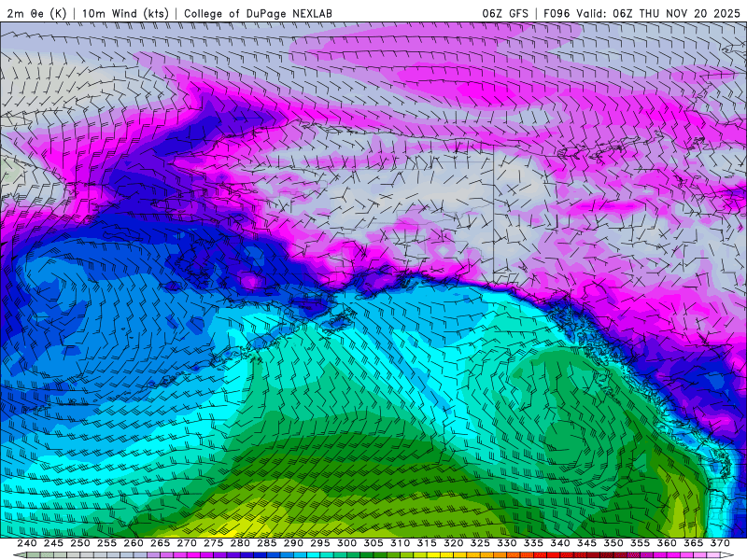747x560 pixels.
Task: Click the 335 legend value
Action: pos(533,543)
